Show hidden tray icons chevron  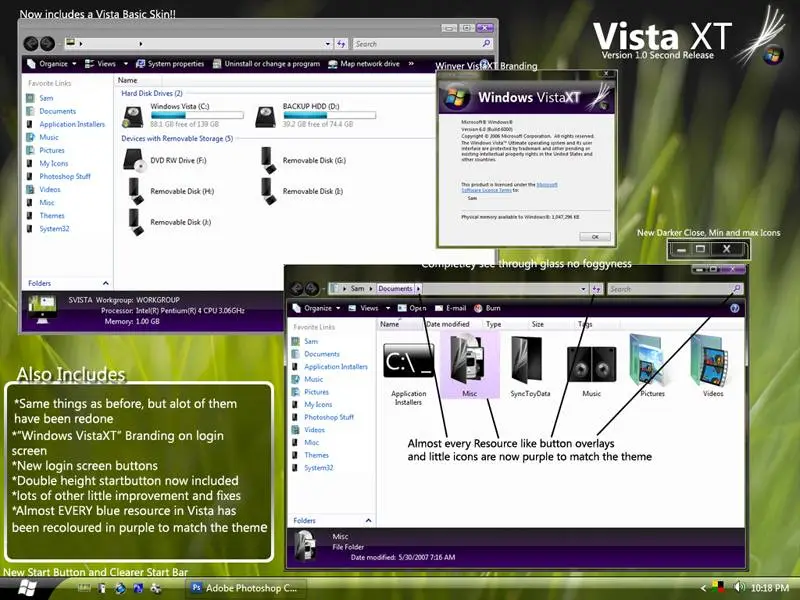tap(703, 588)
